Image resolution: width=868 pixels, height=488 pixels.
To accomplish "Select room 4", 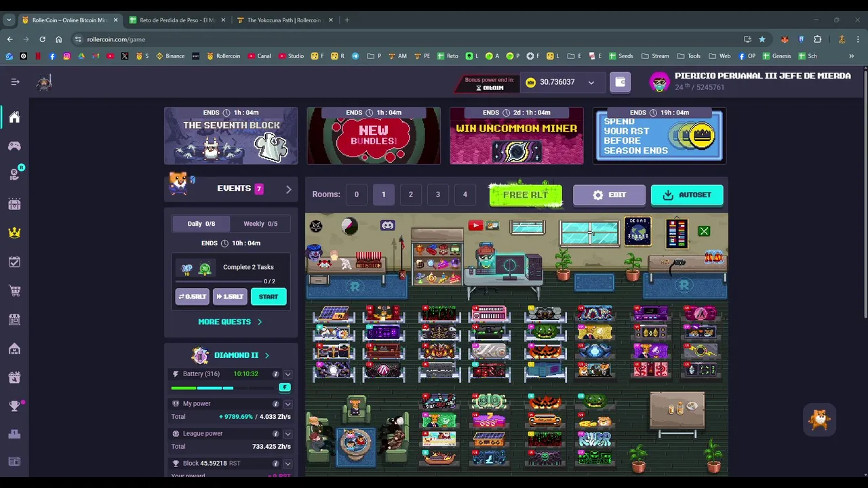I will (x=465, y=195).
